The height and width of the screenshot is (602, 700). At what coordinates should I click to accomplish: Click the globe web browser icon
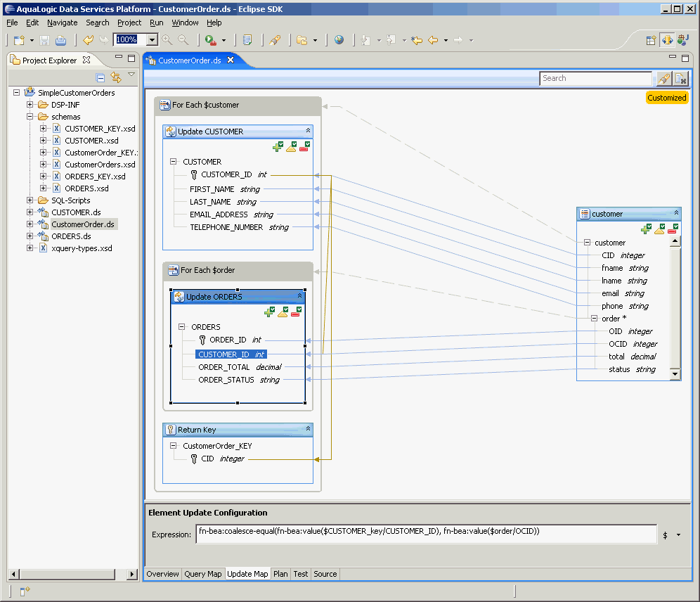coord(339,40)
